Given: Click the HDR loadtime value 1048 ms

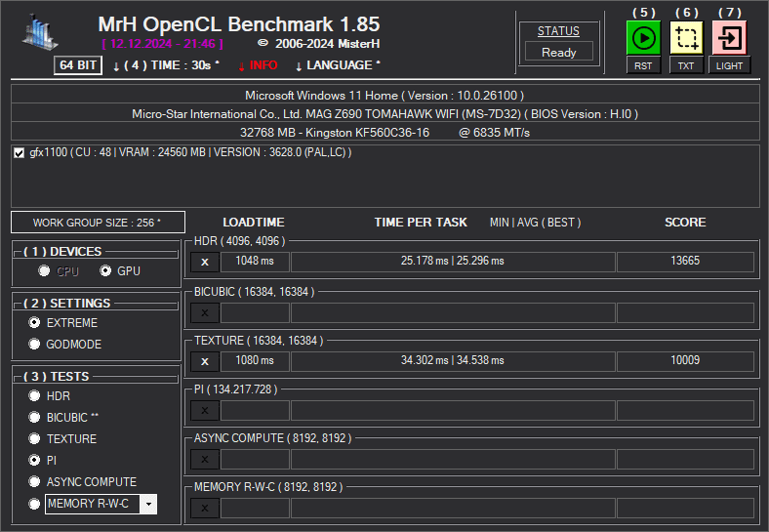Looking at the screenshot, I should click(255, 262).
